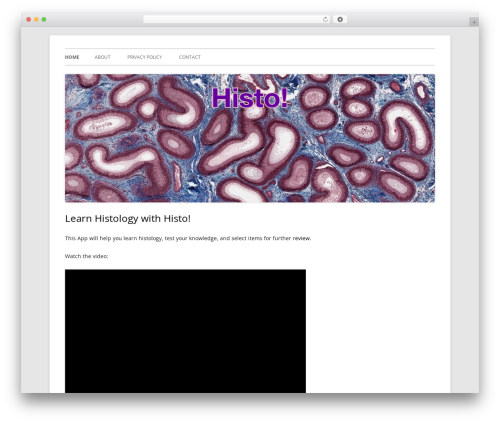Screen dimensions: 500x423
Task: Maximize the window with the green button
Action: [x=44, y=19]
